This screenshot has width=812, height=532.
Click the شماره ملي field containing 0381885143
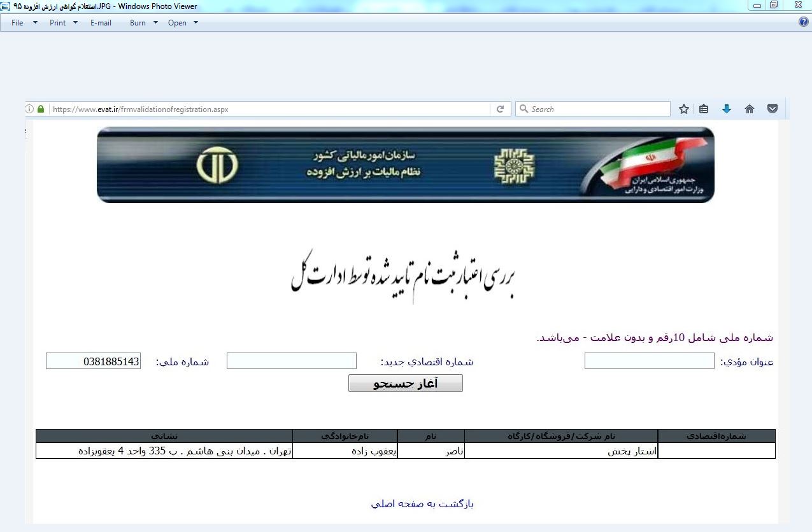[x=93, y=361]
